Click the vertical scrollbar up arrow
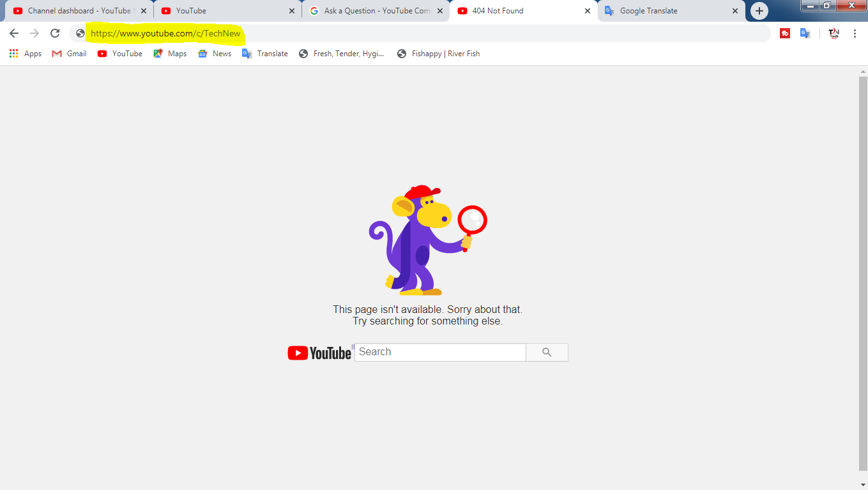 [863, 72]
